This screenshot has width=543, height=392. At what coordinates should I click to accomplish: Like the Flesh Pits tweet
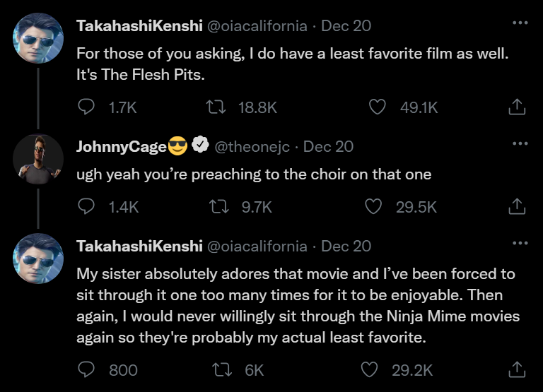point(378,107)
